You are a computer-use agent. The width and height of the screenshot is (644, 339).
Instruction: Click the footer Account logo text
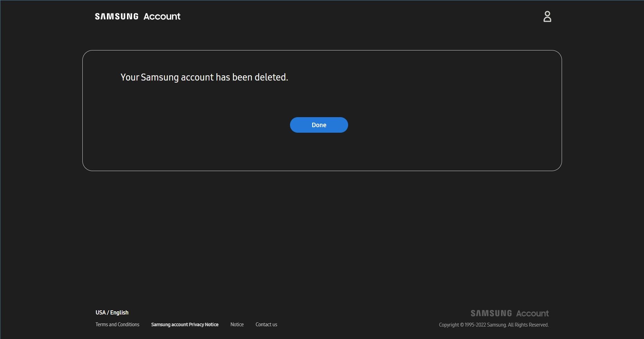532,313
